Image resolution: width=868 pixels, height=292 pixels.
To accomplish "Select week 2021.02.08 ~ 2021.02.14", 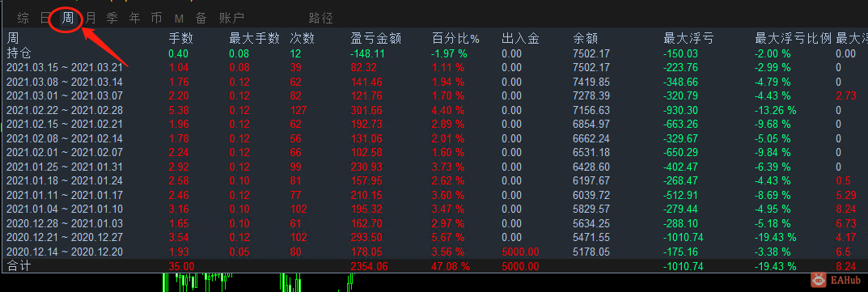I will click(x=64, y=138).
